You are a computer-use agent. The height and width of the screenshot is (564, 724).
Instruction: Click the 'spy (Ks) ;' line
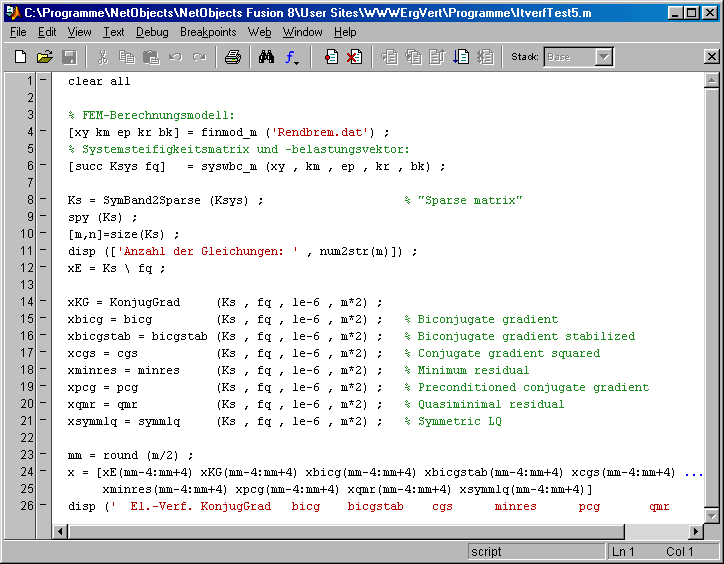coord(103,218)
